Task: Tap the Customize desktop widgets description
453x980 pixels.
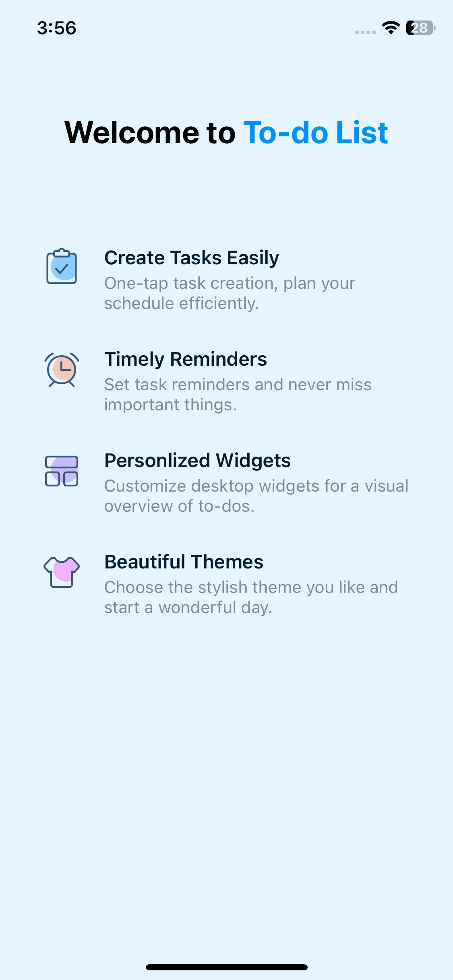Action: tap(256, 496)
